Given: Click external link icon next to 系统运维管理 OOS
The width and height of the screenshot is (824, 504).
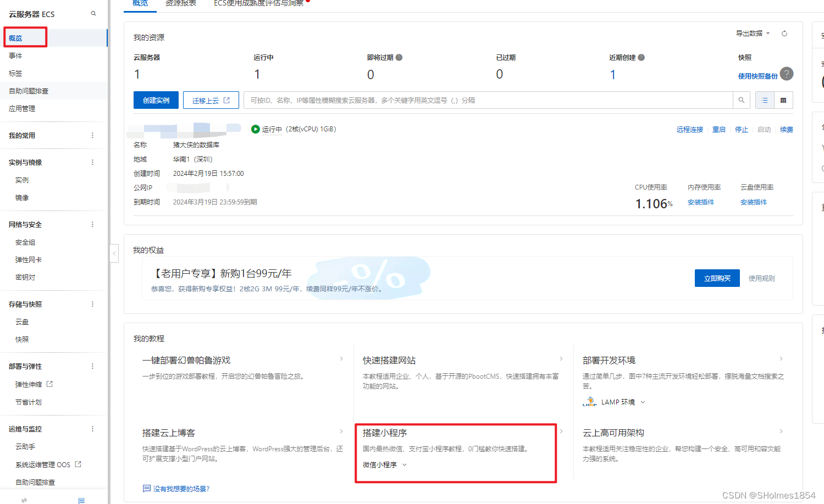Looking at the screenshot, I should (78, 464).
